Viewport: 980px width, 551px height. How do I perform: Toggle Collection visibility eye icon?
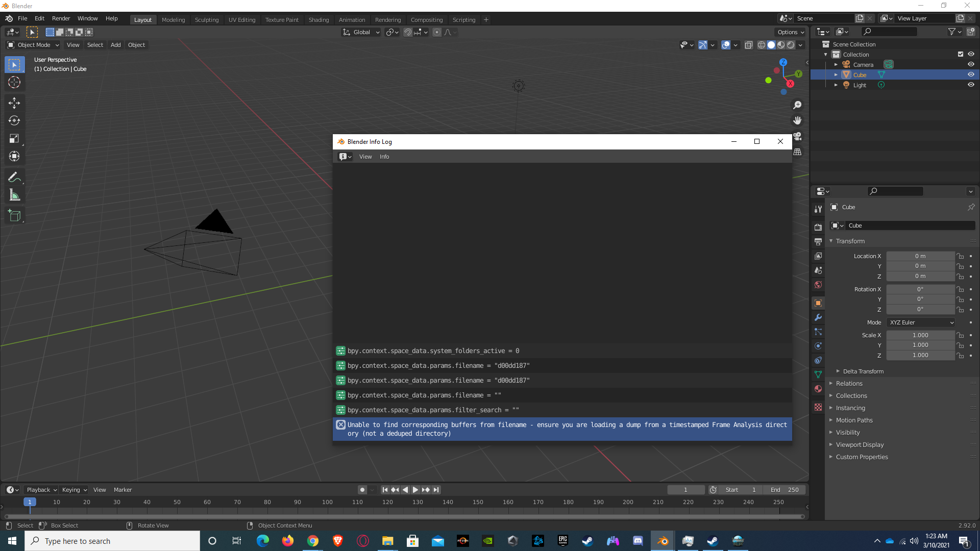tap(971, 54)
